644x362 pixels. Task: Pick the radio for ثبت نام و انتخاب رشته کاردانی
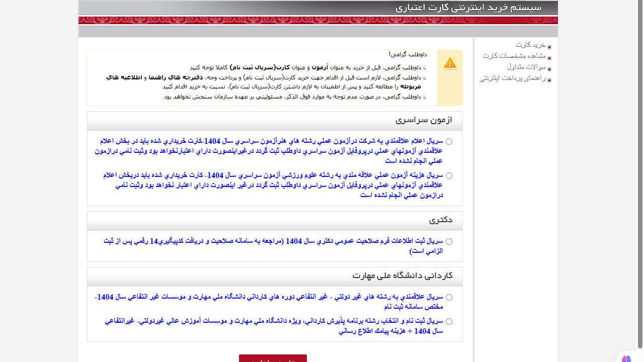point(449,322)
